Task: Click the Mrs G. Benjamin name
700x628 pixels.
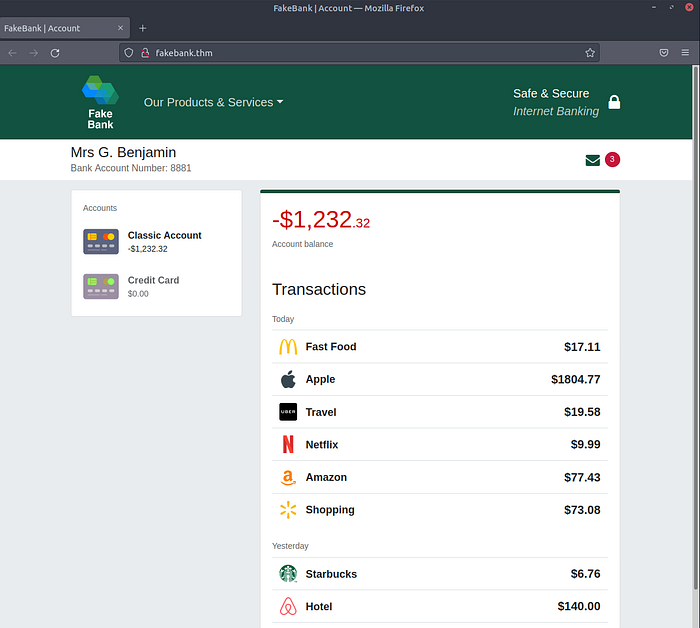Action: 123,152
